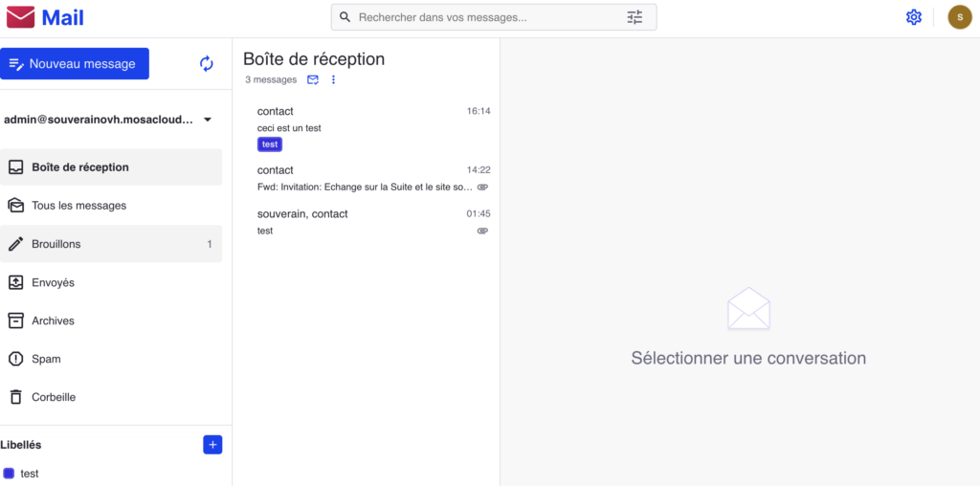Click the Mail title link
980x486 pixels.
coord(62,17)
